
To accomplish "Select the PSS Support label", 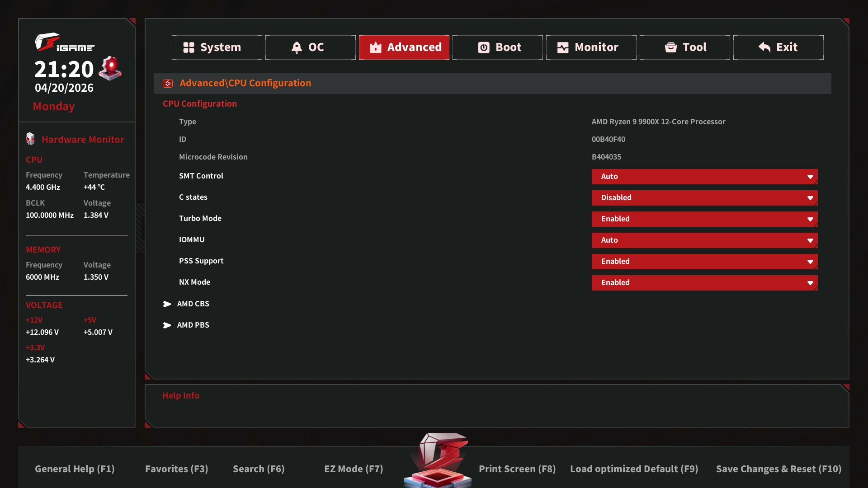I will (201, 261).
